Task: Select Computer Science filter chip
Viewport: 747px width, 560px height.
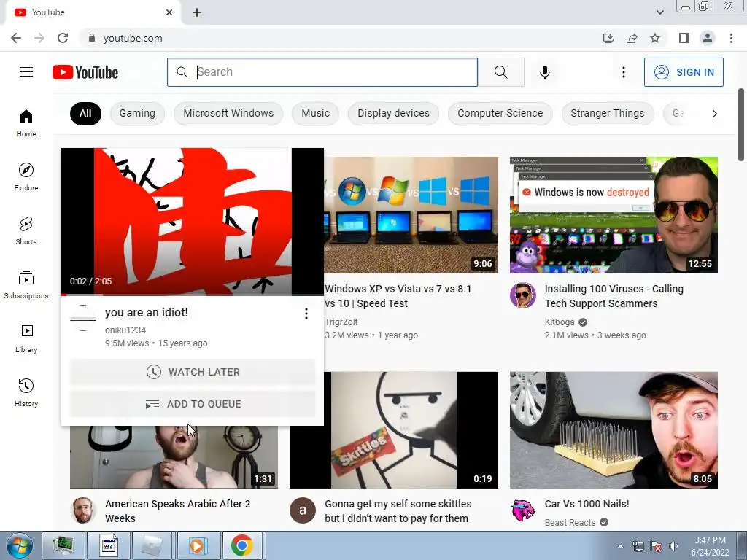Action: point(500,113)
